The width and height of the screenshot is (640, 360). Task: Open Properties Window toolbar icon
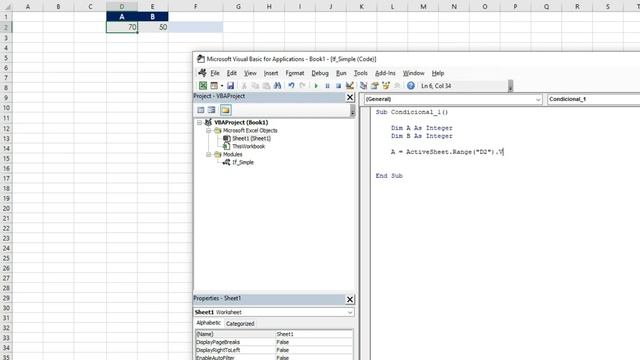pos(375,86)
